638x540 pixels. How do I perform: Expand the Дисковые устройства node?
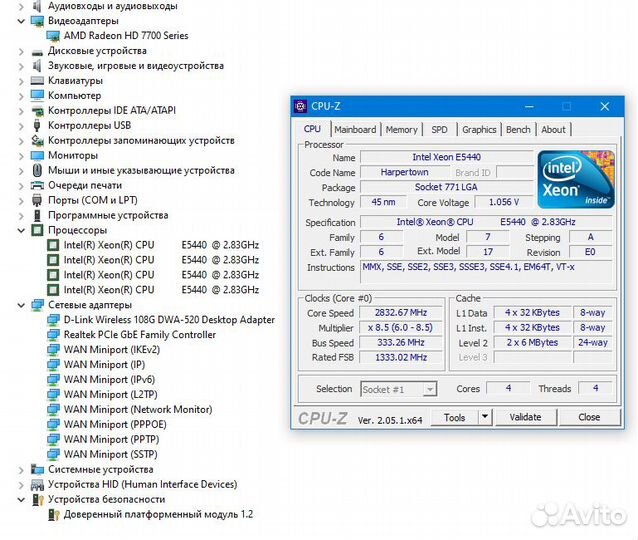coord(21,51)
